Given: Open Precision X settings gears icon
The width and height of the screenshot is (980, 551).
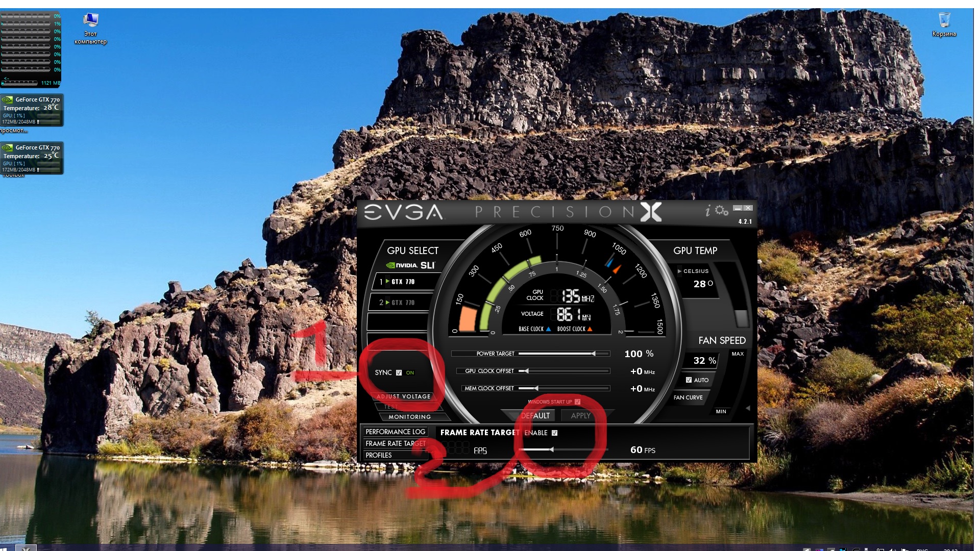Looking at the screenshot, I should (x=722, y=210).
